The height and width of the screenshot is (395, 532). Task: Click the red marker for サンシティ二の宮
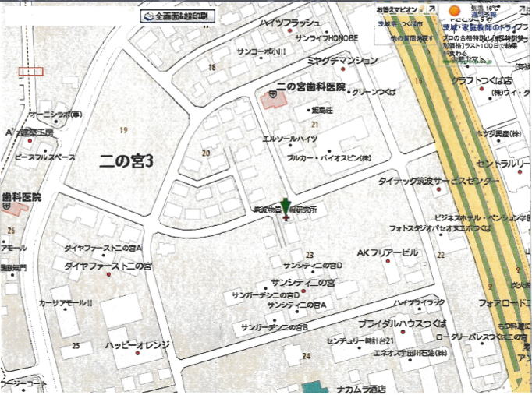[313, 292]
